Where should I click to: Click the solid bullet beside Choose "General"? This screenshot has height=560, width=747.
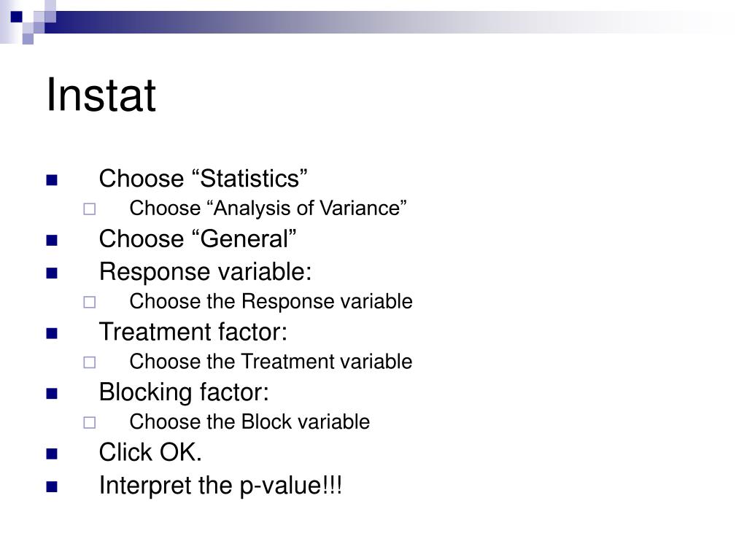pyautogui.click(x=52, y=240)
